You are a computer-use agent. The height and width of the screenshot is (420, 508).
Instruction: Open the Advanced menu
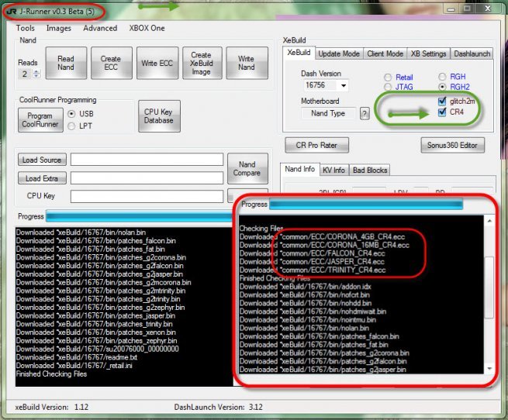pyautogui.click(x=100, y=28)
